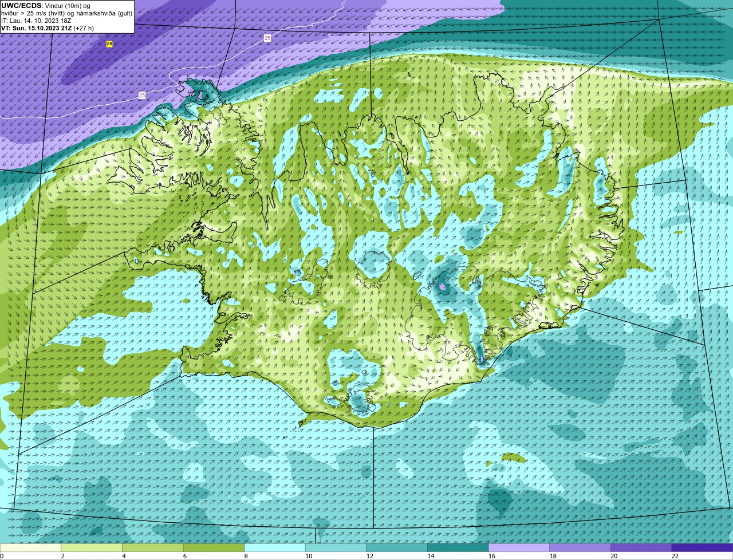The width and height of the screenshot is (733, 560).
Task: Select the 20–22 m/s violet scale swatch
Action: (x=641, y=547)
